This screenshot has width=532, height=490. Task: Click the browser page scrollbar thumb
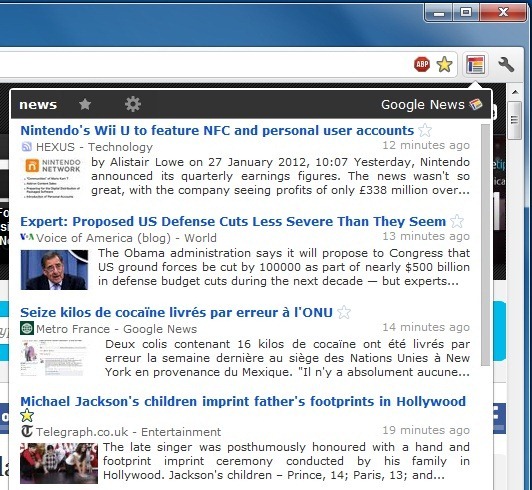point(515,120)
